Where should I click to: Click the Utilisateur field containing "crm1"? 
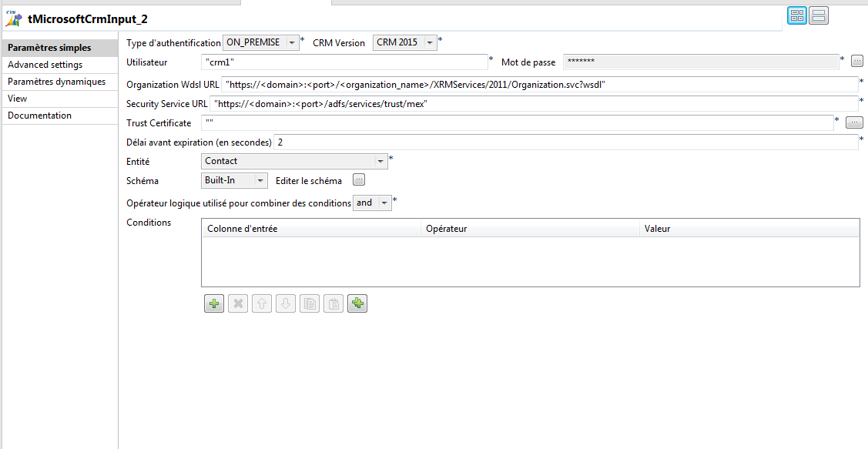[x=344, y=62]
